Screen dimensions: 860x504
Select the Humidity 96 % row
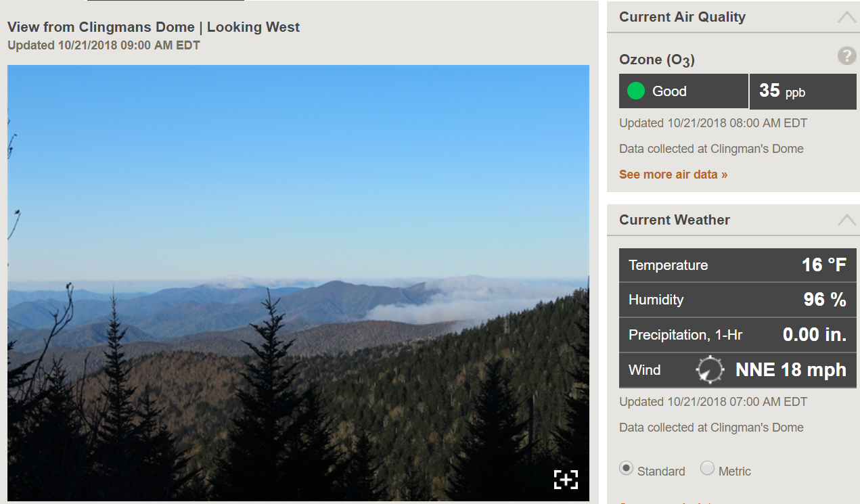click(738, 300)
